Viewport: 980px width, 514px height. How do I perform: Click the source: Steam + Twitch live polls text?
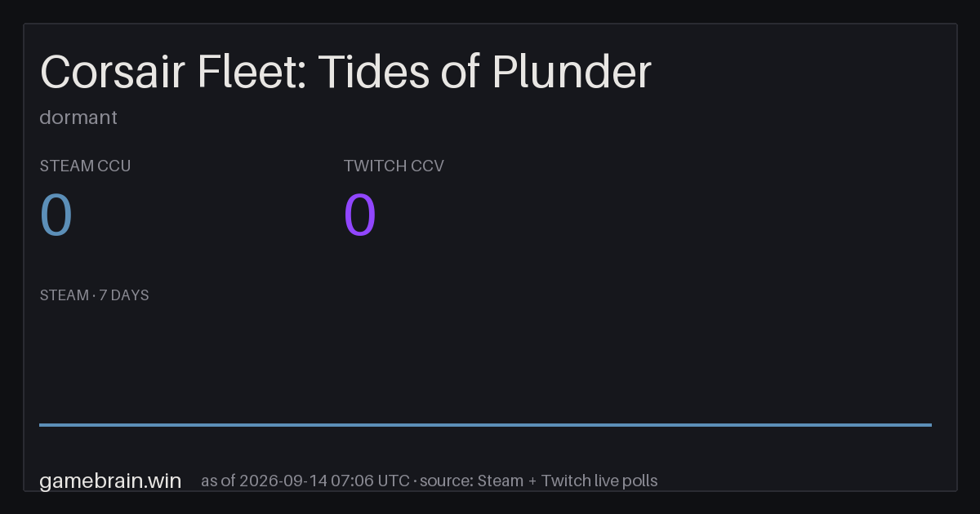point(541,481)
